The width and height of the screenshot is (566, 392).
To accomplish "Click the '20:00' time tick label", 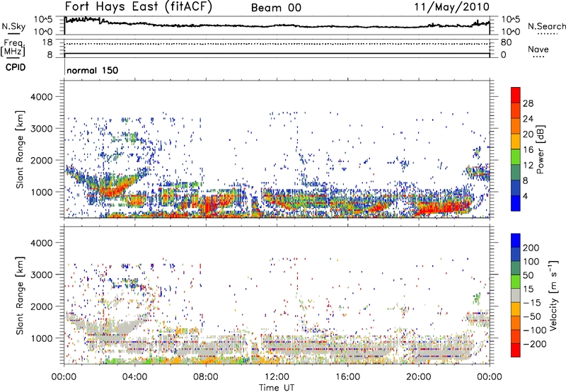I will tap(418, 377).
